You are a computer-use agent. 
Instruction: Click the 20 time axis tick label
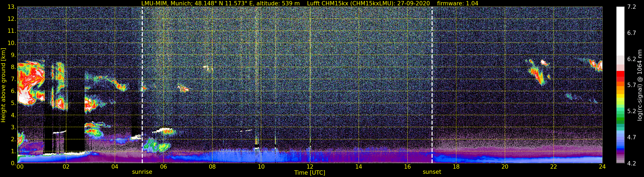coord(505,167)
